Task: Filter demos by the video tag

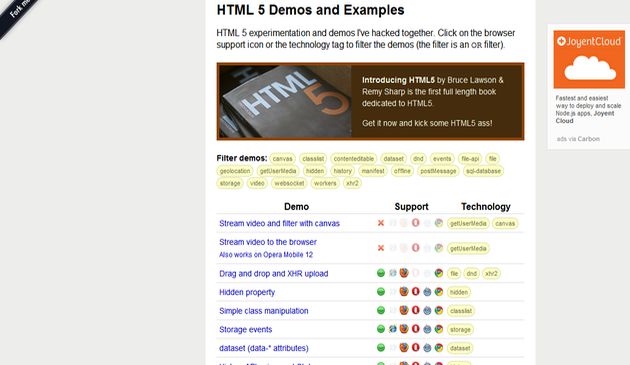Action: tap(257, 183)
